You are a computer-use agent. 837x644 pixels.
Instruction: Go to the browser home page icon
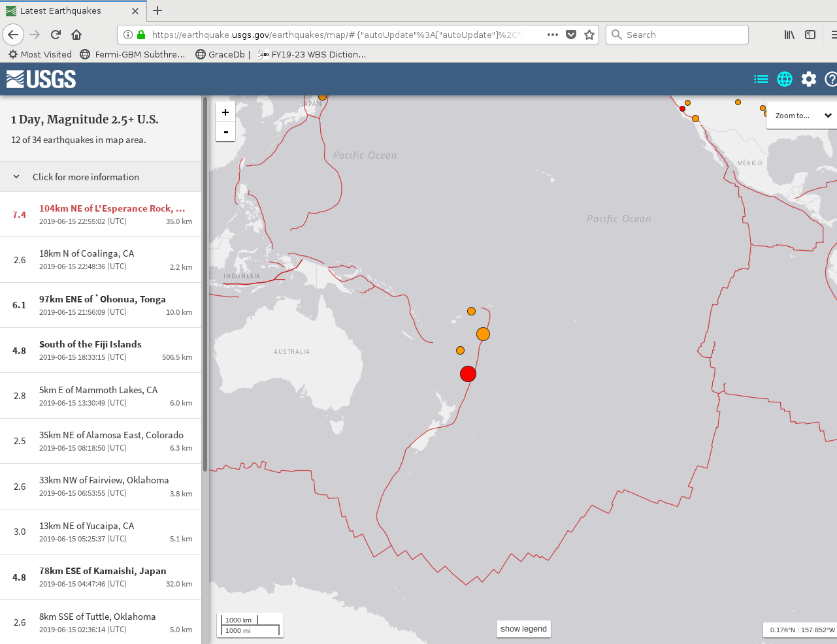(x=76, y=35)
